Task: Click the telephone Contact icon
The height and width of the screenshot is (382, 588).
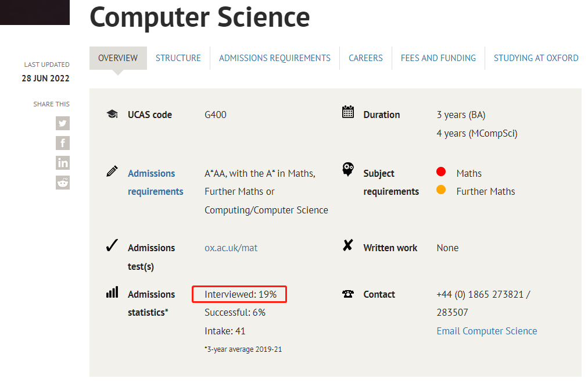Action: [348, 294]
